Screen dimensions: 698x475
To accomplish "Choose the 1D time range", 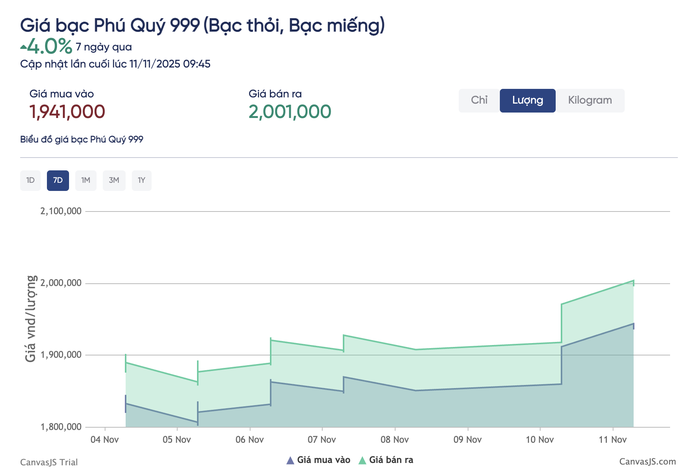I will [x=30, y=180].
